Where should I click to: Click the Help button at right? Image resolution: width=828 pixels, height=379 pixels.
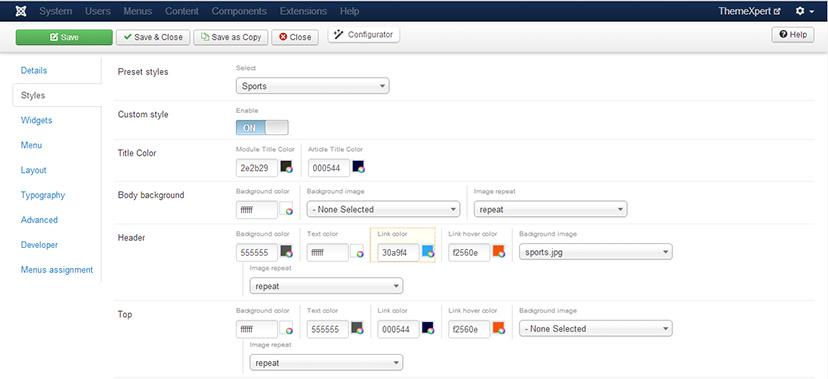click(x=793, y=35)
